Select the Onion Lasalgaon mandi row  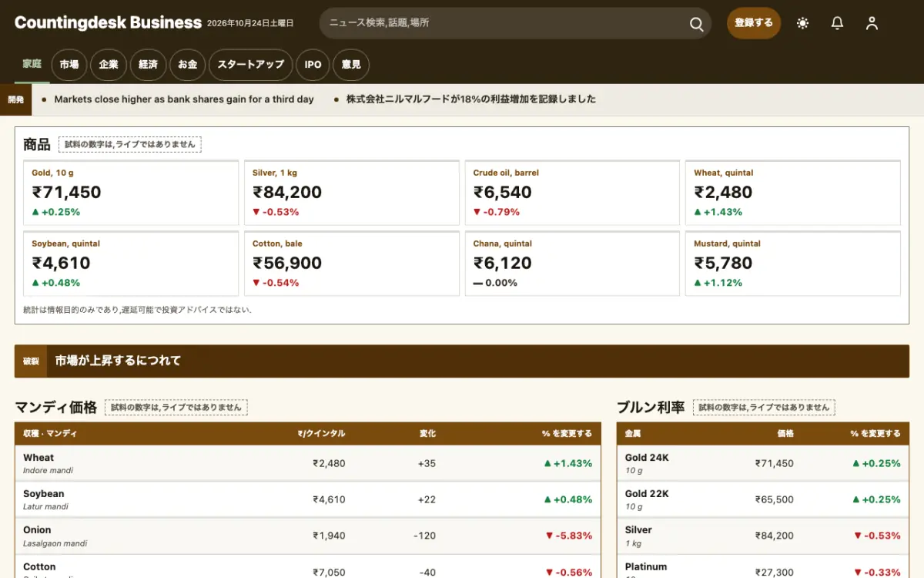(308, 536)
